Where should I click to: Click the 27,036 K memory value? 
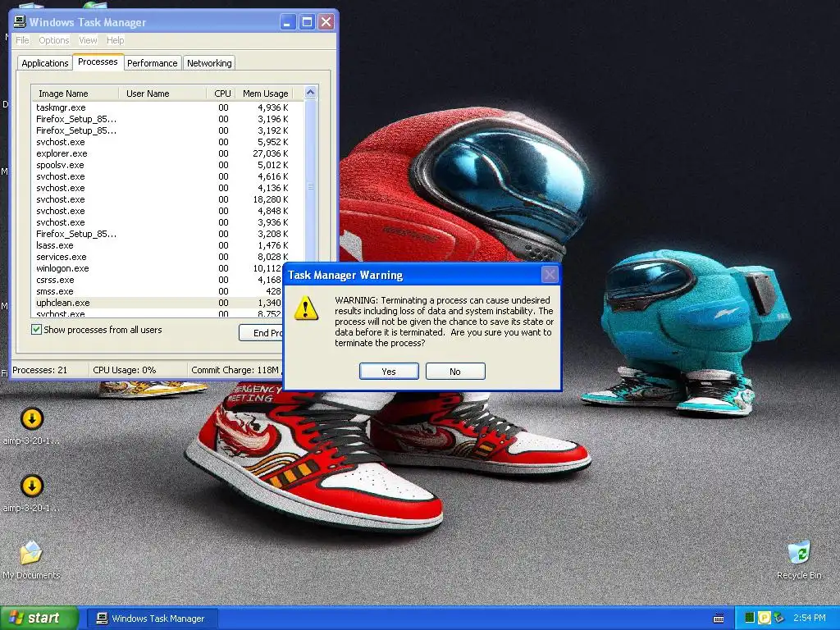271,153
